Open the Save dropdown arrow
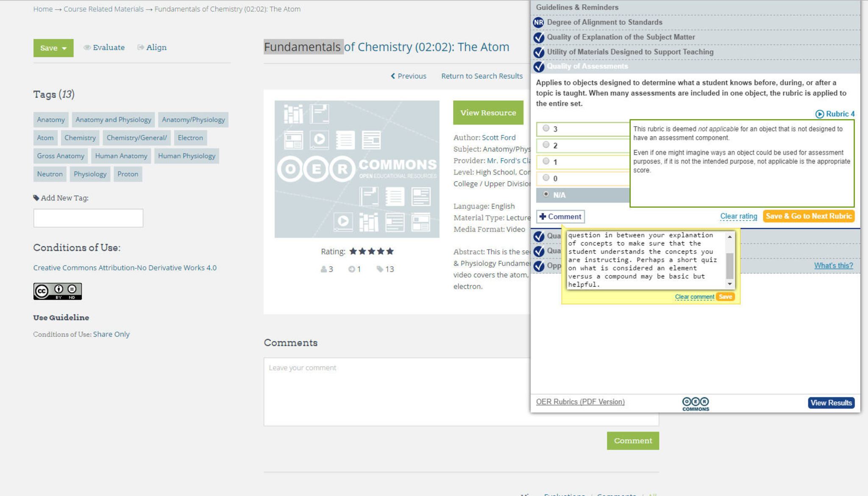The image size is (868, 496). coord(64,48)
